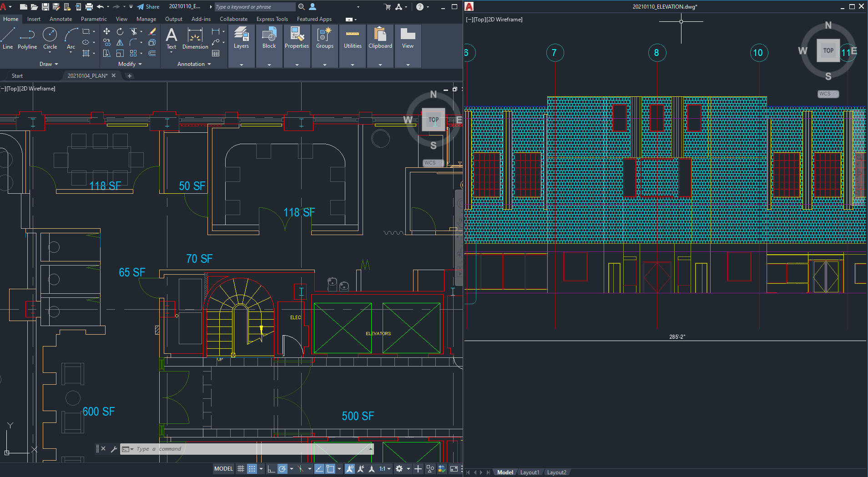Image resolution: width=868 pixels, height=477 pixels.
Task: Switch to the Annotate ribbon tab
Action: [x=61, y=19]
